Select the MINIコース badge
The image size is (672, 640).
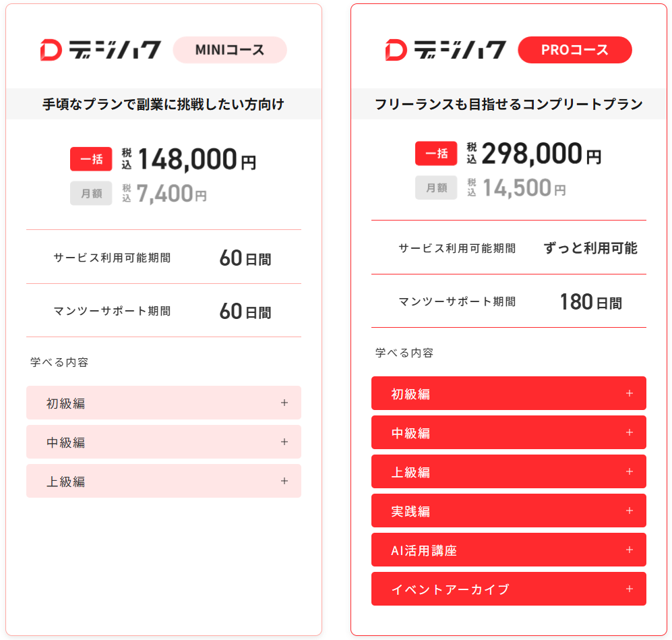230,50
